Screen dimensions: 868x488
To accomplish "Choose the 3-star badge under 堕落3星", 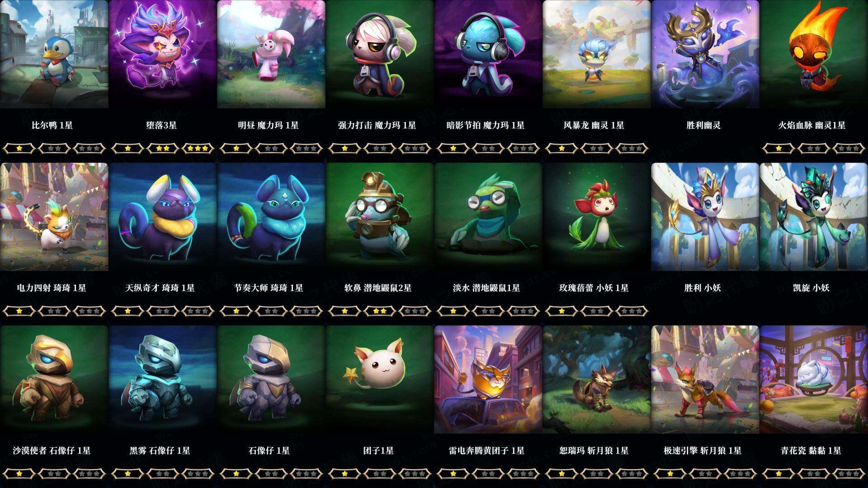I will pos(198,148).
